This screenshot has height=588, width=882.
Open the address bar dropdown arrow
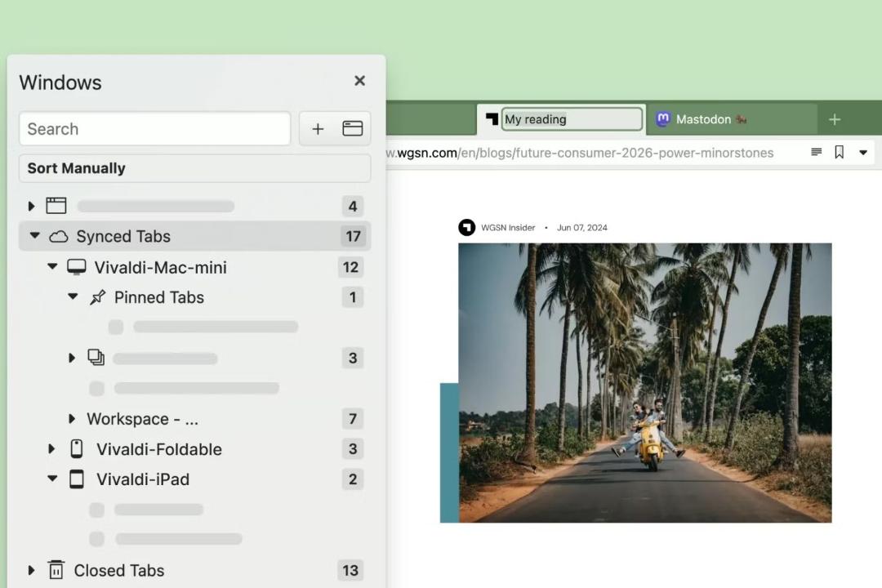863,153
